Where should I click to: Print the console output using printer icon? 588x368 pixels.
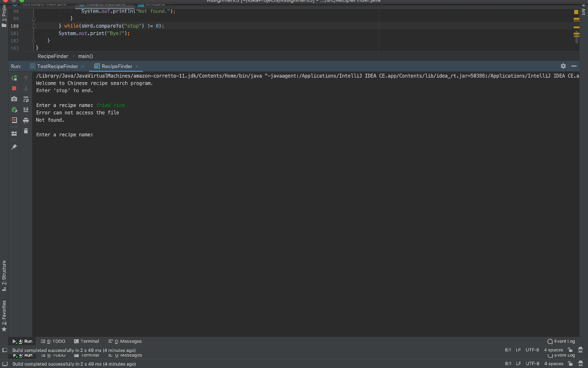point(26,120)
